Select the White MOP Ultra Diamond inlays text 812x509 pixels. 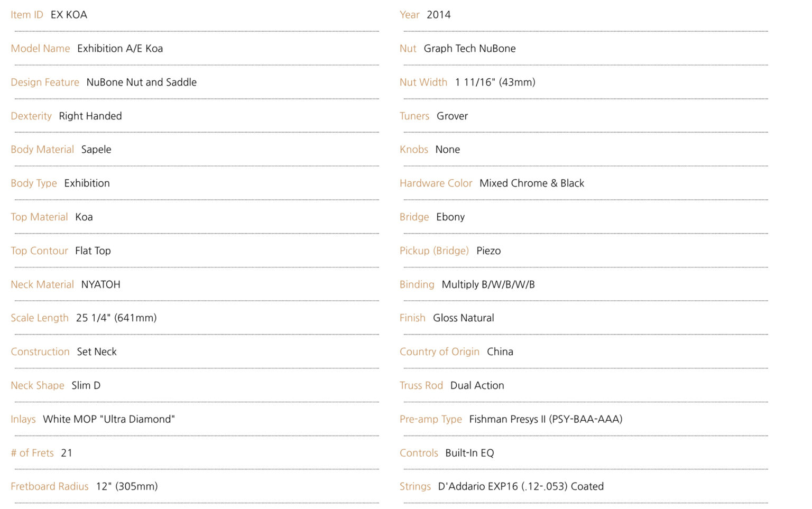pyautogui.click(x=109, y=419)
